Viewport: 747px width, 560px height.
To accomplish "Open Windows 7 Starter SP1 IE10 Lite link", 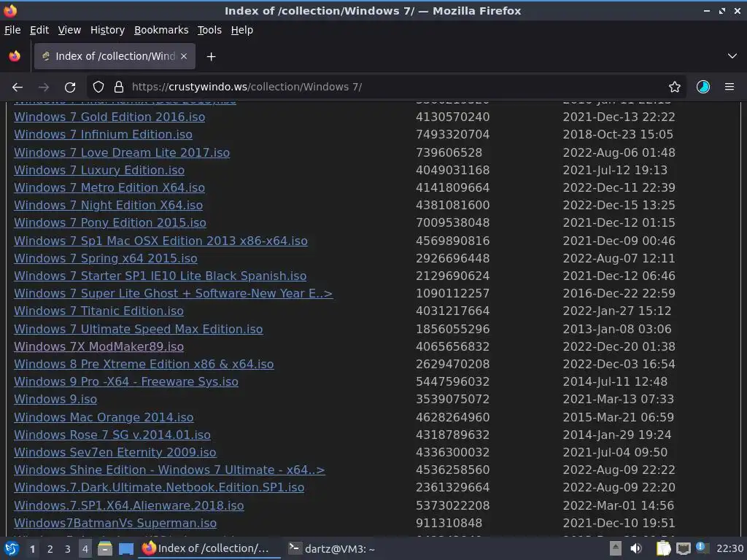I will (x=160, y=276).
